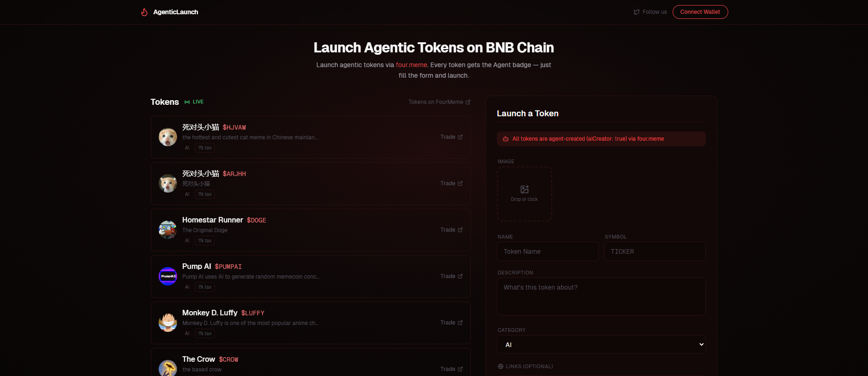The height and width of the screenshot is (376, 868).
Task: Click the Twitter bird icon beside Follow us
Action: (637, 12)
